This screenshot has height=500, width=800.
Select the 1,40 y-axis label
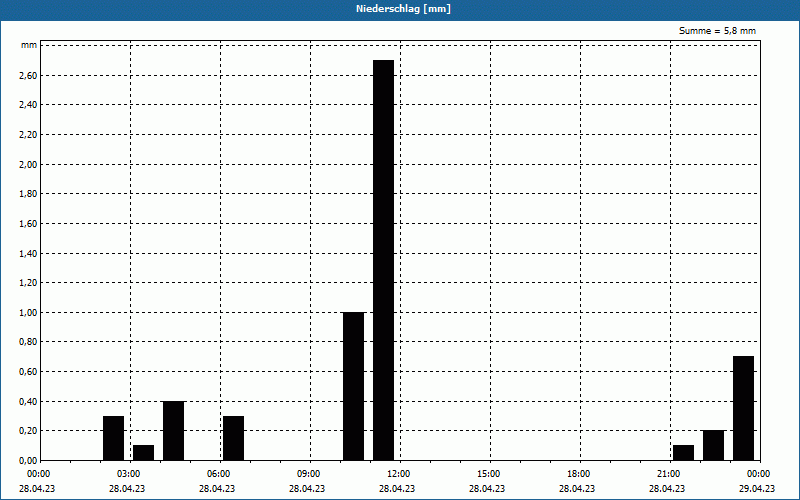[x=28, y=253]
